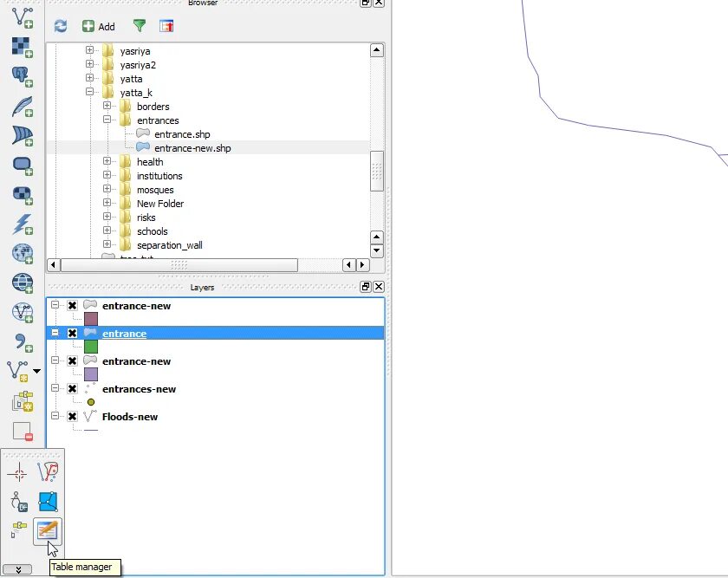Click the rounded rectangle add-layer icon
The width and height of the screenshot is (728, 578).
22,166
